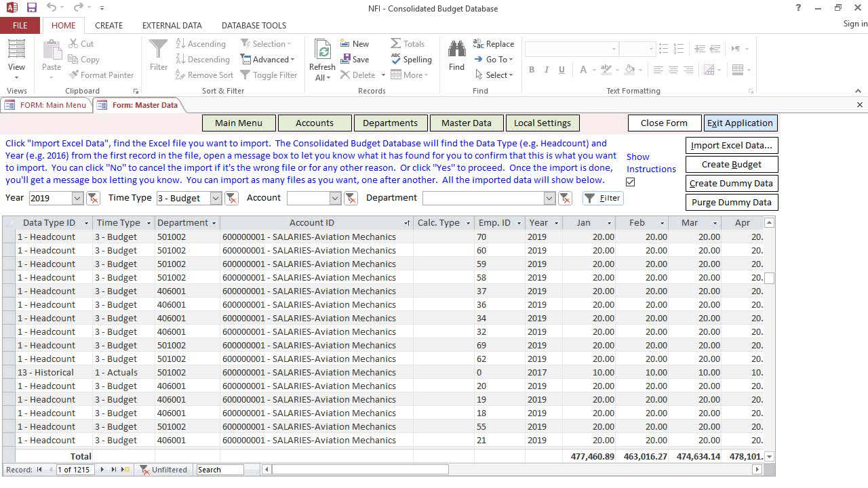
Task: Clear the Year filter with its icon
Action: click(x=94, y=198)
